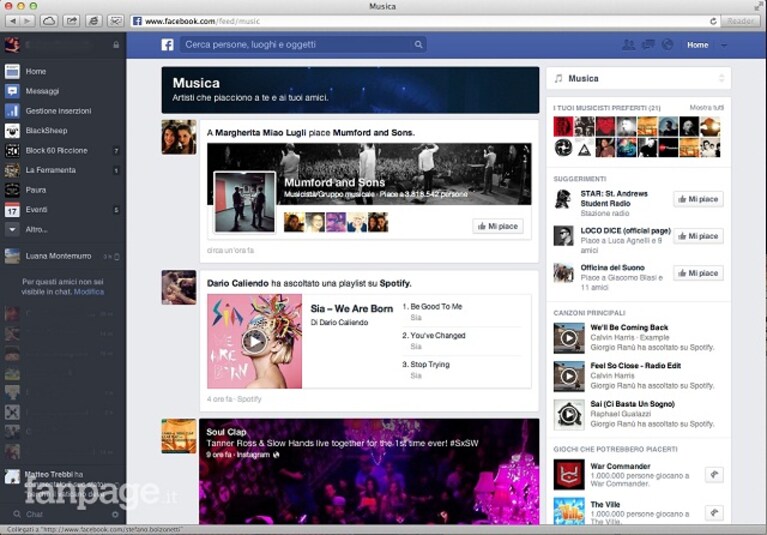Open iCloud tabs cloud icon

click(48, 21)
